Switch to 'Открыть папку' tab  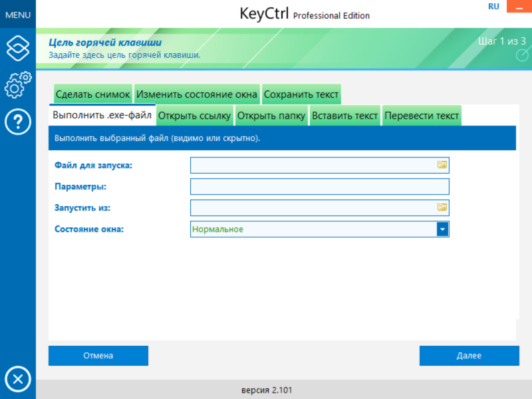(x=271, y=116)
